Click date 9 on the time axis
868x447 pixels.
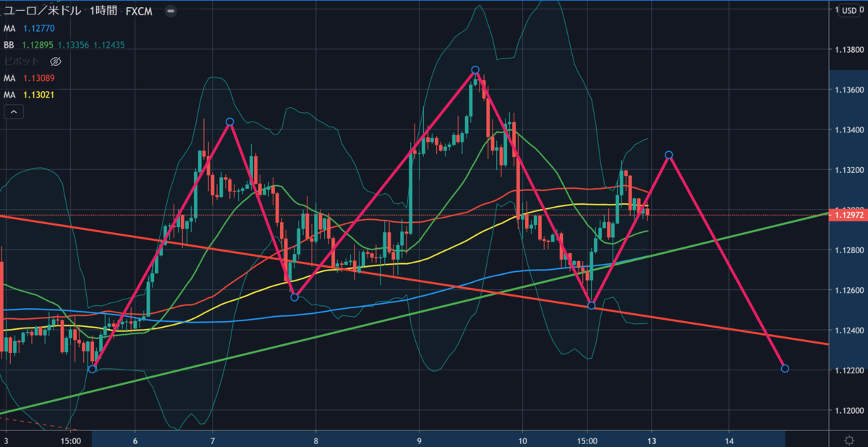tap(420, 440)
